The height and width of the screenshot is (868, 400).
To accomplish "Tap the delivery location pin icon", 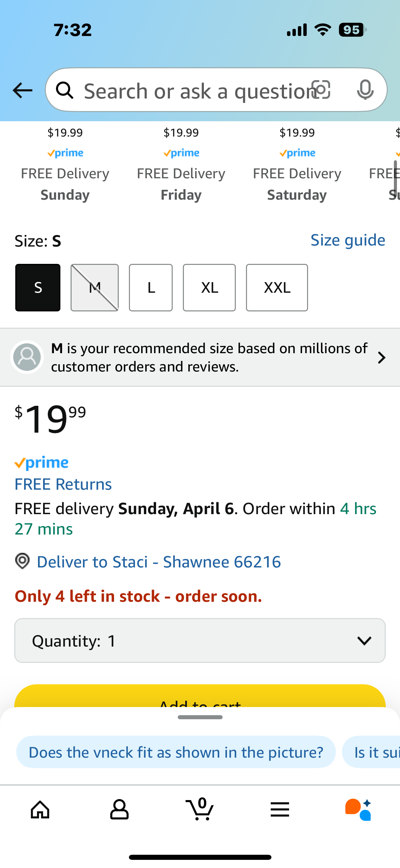I will tap(22, 561).
